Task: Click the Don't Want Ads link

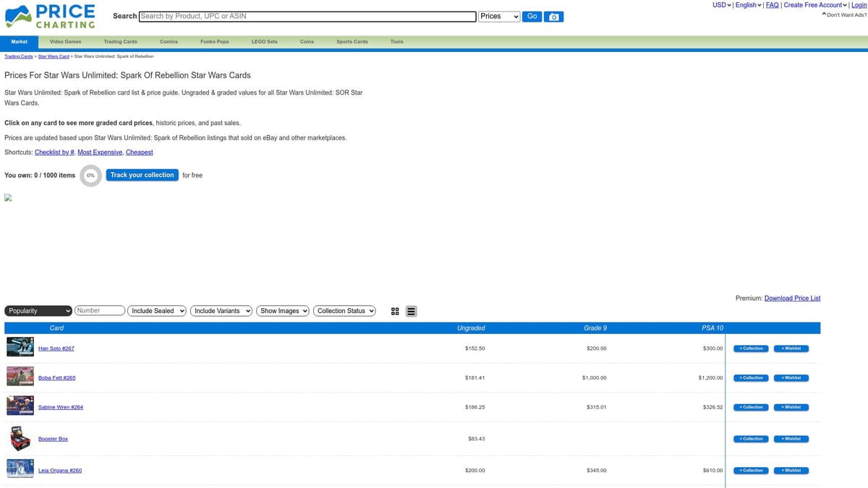Action: (844, 14)
